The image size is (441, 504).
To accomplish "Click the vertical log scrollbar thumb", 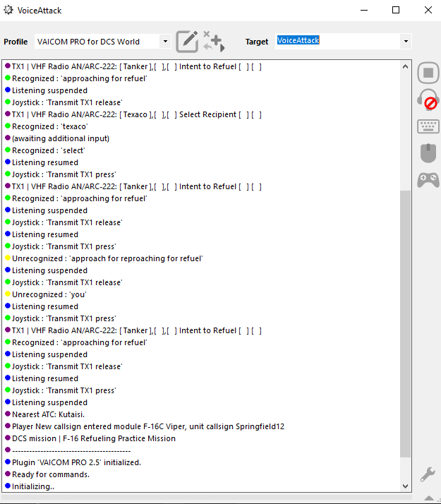I will pyautogui.click(x=405, y=324).
